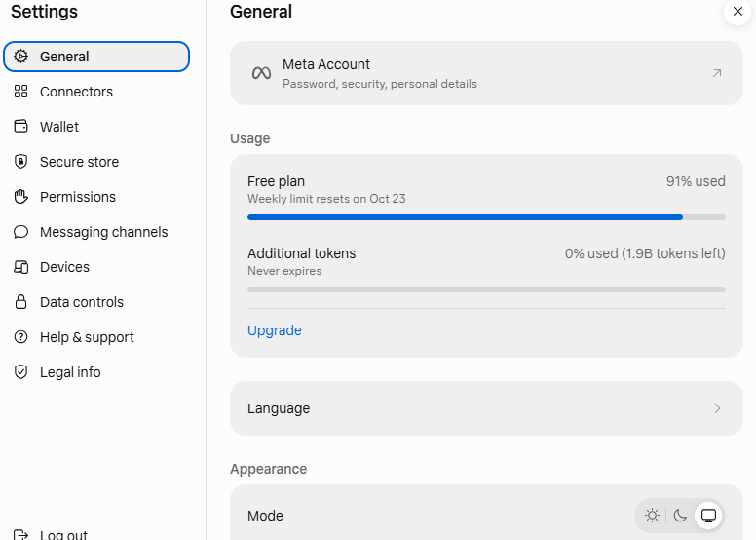This screenshot has height=540, width=756.
Task: Open Messaging channels settings
Action: (x=96, y=232)
